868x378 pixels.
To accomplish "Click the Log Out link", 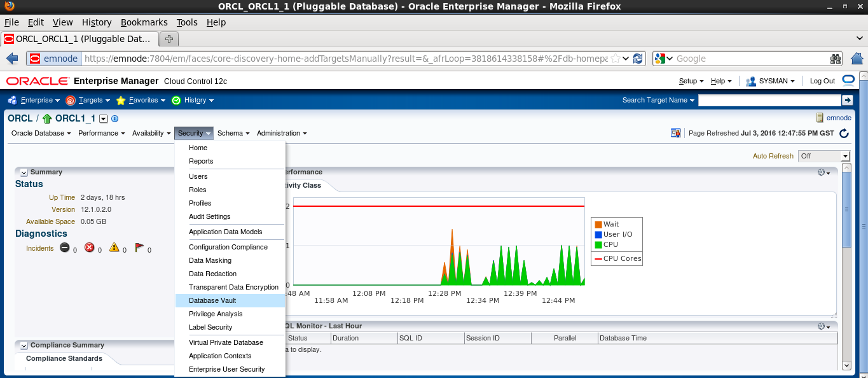I will [822, 81].
